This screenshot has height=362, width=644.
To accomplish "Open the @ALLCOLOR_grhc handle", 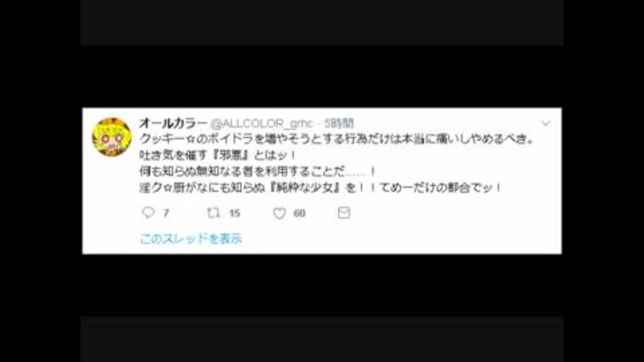I will click(x=262, y=123).
